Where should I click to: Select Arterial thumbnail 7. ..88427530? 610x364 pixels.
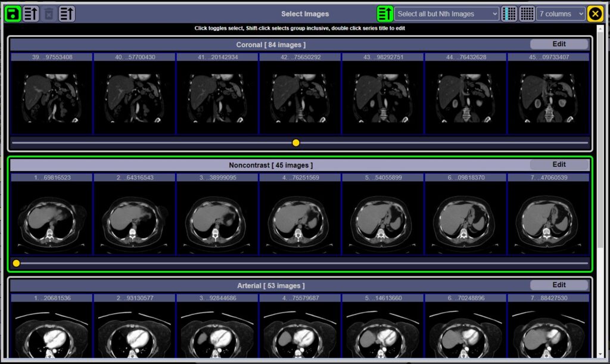[x=549, y=326]
